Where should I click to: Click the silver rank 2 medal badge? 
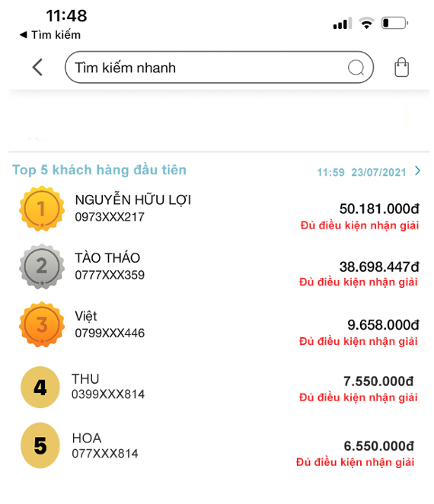tap(42, 266)
